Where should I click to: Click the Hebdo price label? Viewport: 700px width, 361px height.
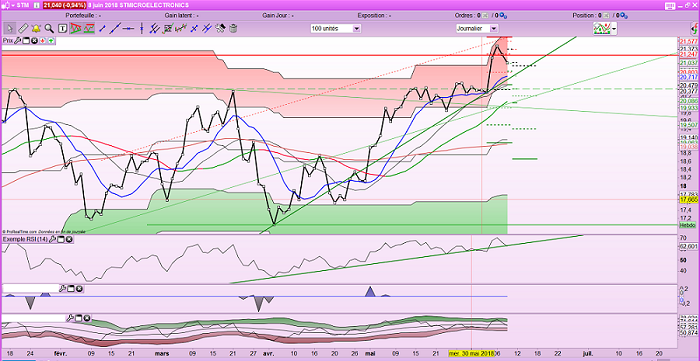click(685, 225)
